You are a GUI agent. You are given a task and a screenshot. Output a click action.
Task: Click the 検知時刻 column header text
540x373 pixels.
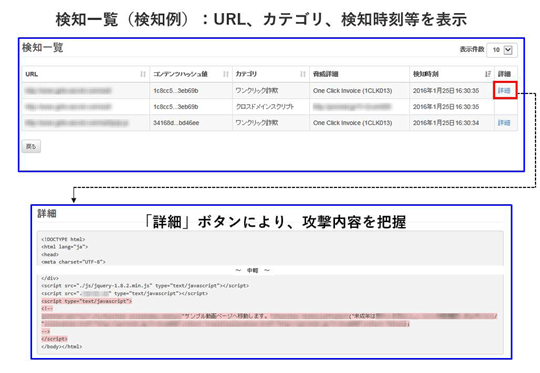426,74
